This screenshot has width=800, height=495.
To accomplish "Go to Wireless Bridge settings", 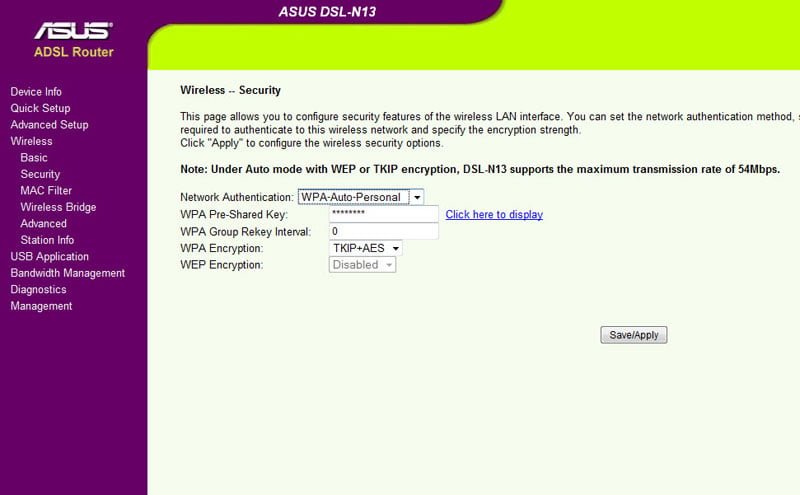I will click(59, 207).
